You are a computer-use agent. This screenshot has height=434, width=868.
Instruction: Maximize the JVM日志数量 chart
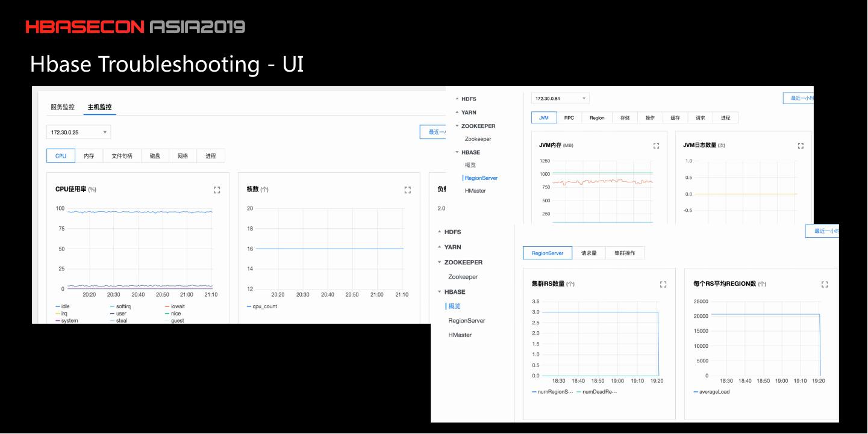[x=801, y=146]
